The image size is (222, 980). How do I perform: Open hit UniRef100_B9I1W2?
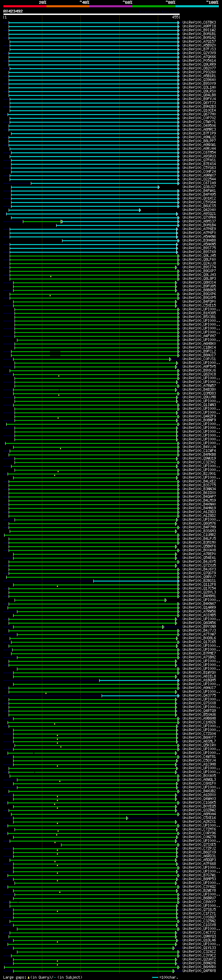(199, 30)
